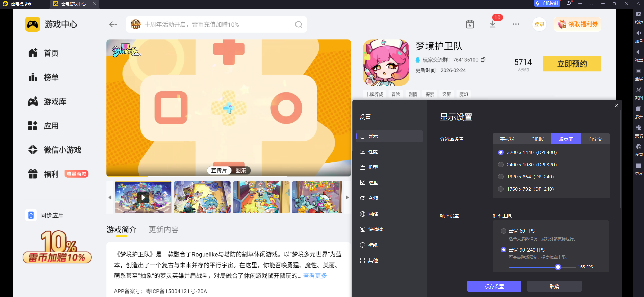Screen dimensions: 644x297
Task: Open 网络 network settings
Action: click(x=389, y=214)
